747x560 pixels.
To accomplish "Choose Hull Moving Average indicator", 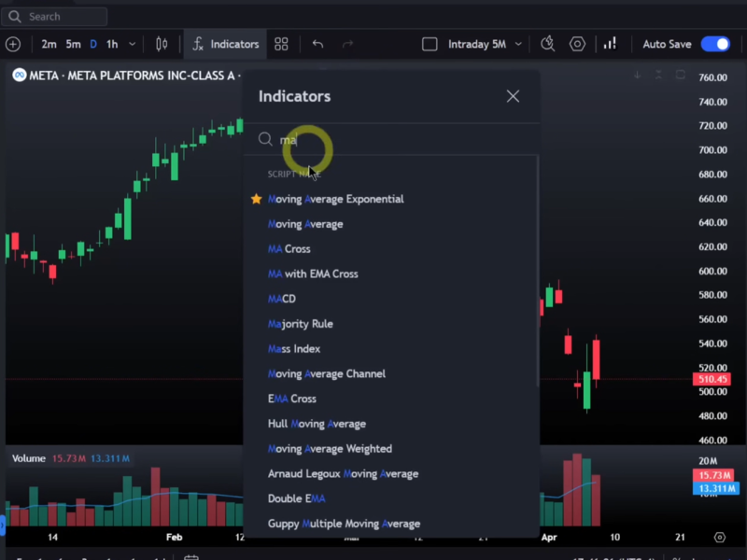I will coord(317,424).
